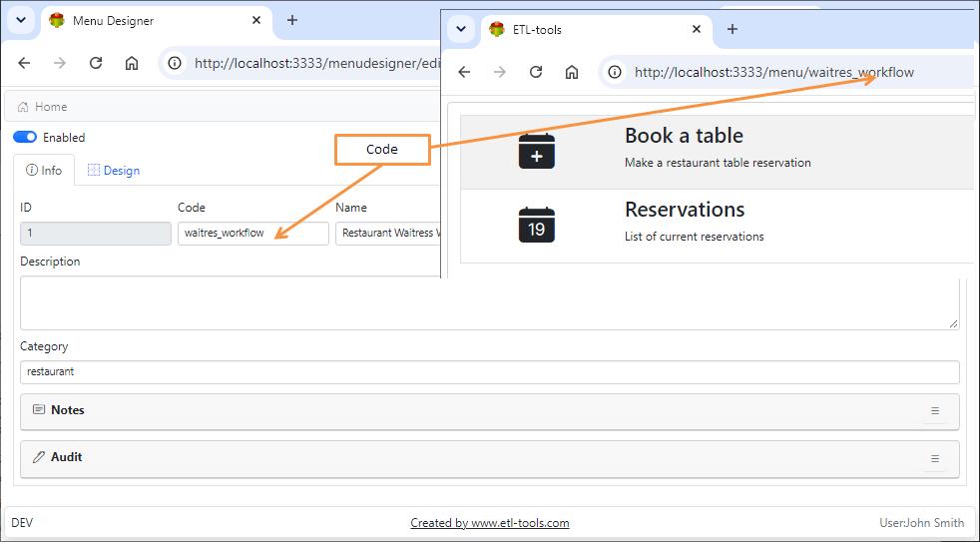This screenshot has width=980, height=542.
Task: Open tab list chevron in Menu Designer window
Action: click(21, 20)
